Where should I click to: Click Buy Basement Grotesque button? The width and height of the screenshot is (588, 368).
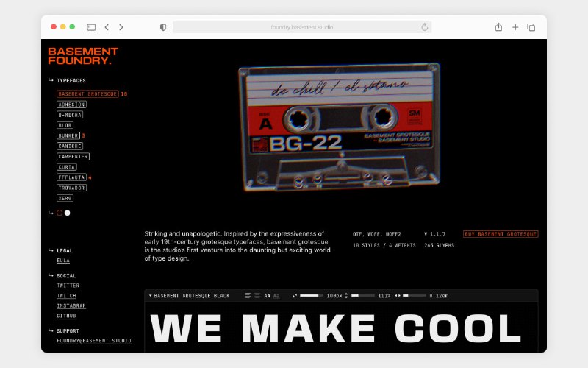pos(501,234)
